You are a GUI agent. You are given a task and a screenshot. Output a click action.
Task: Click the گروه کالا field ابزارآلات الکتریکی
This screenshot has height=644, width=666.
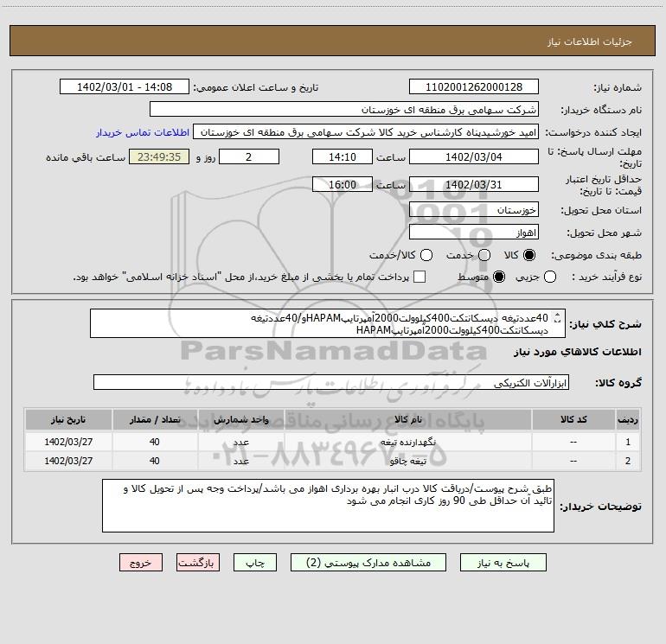(x=331, y=382)
